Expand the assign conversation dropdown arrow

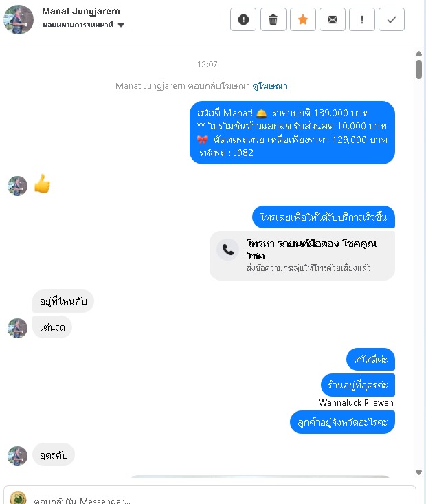[121, 25]
